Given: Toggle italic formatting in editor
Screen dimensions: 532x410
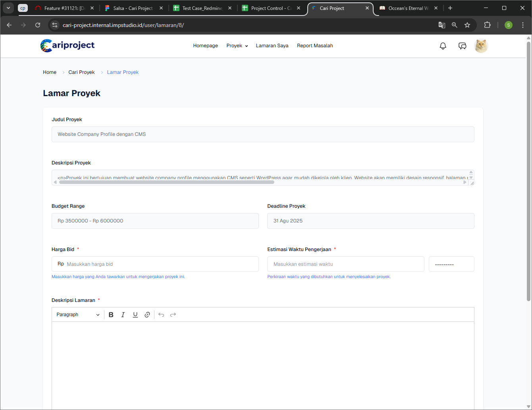Looking at the screenshot, I should pyautogui.click(x=123, y=315).
